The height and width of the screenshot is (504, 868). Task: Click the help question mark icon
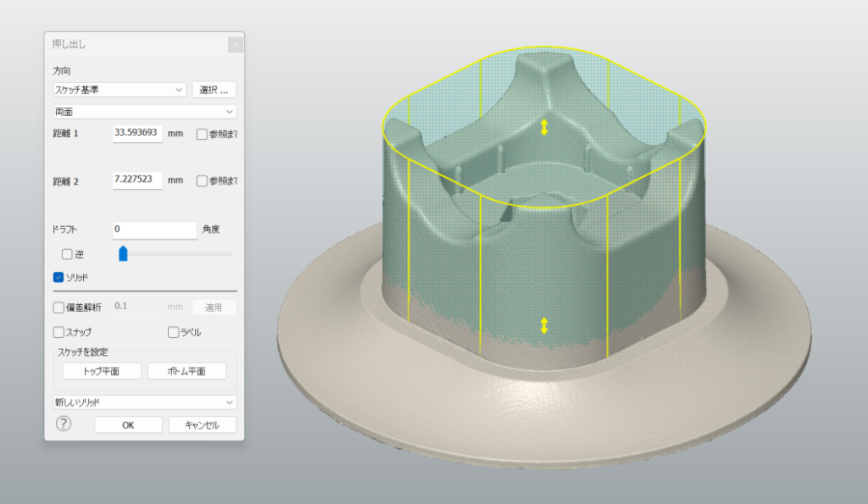[x=64, y=424]
